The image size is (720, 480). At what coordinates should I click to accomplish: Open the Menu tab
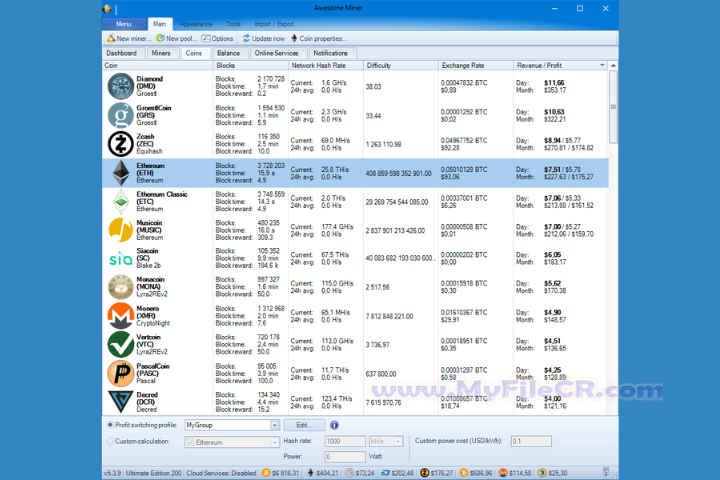click(124, 24)
